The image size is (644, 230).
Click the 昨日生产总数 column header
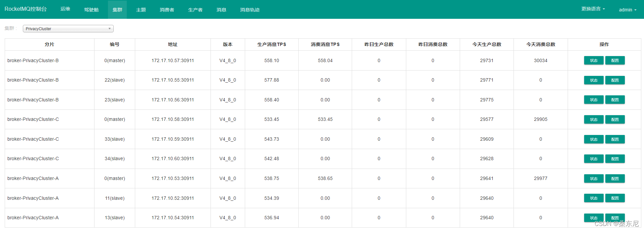coord(379,44)
